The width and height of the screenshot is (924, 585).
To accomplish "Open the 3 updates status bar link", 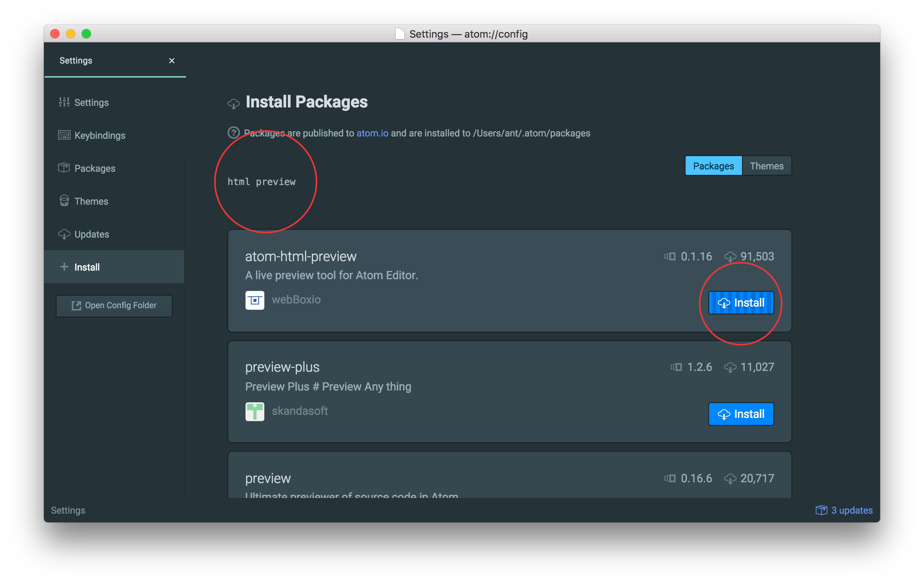I will (844, 510).
